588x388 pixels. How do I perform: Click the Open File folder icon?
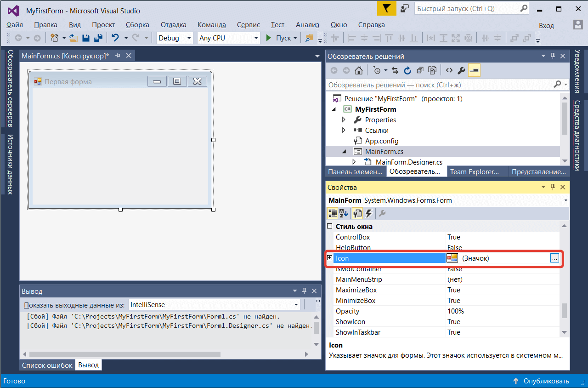73,38
